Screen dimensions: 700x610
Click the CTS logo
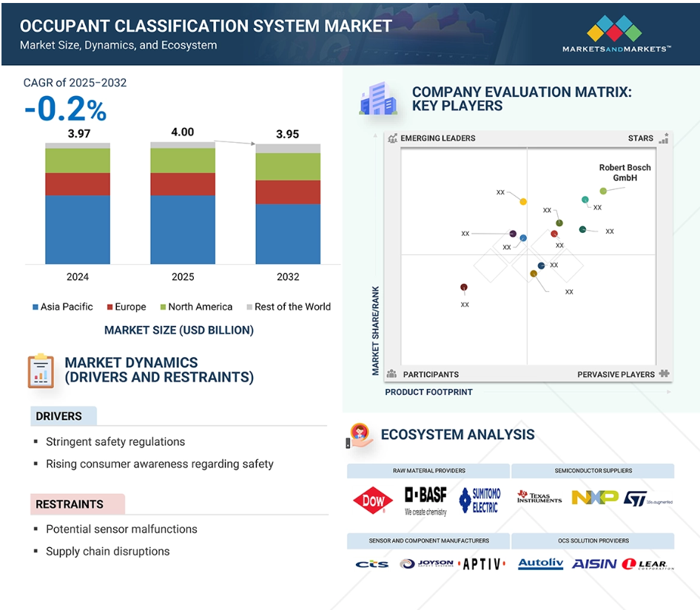click(372, 564)
